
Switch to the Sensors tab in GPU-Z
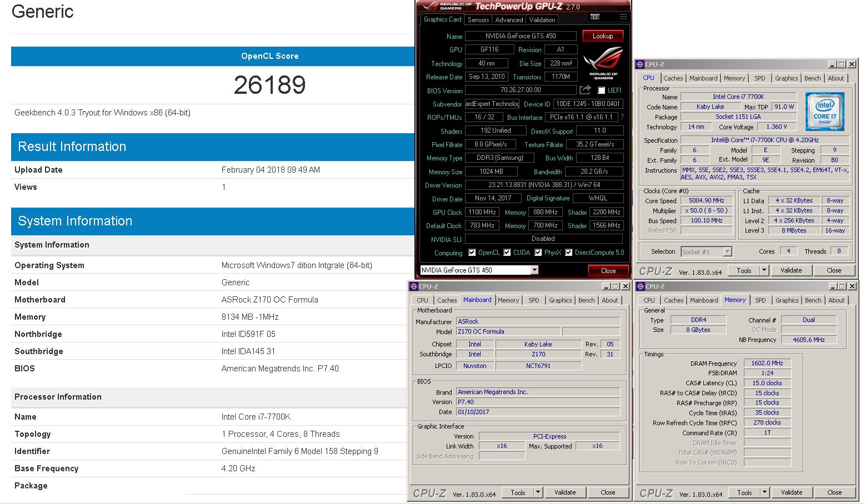point(478,20)
